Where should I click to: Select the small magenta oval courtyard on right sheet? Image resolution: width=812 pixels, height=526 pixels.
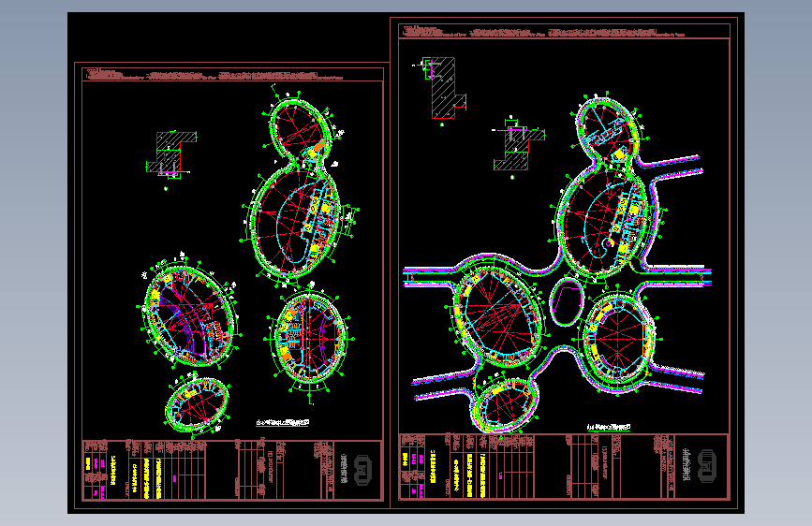click(567, 301)
